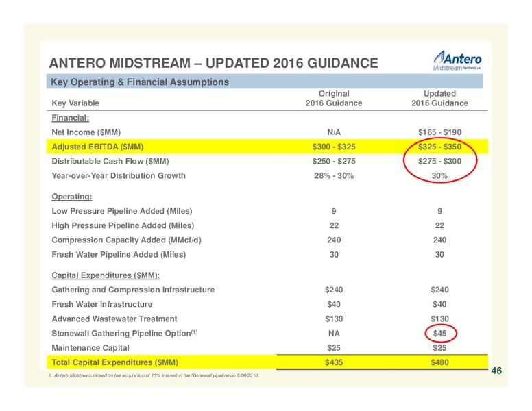532x411 pixels.
Task: Select the slide title 'ANTERO MIDSTREAM – UPDATED 2016 GUIDANCE'
Action: [214, 63]
